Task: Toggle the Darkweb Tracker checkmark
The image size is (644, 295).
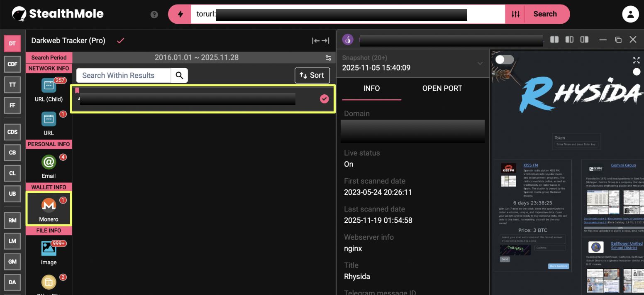Action: [x=121, y=41]
